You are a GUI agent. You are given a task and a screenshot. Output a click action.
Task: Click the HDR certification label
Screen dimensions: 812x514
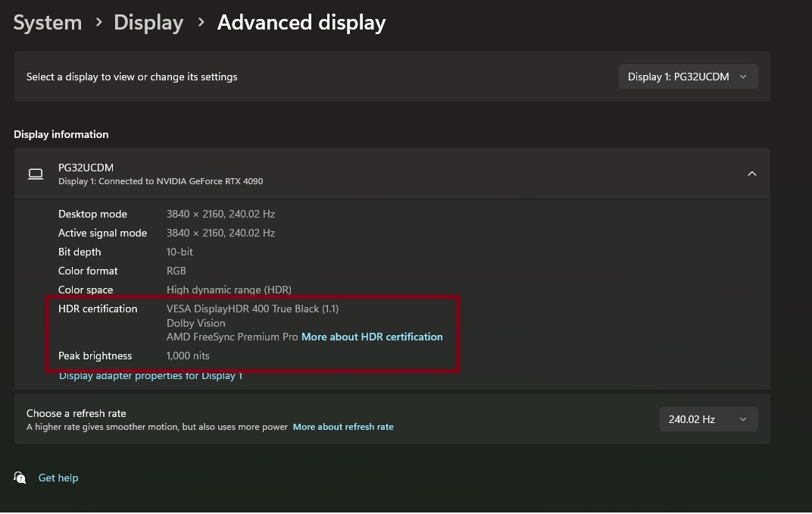click(98, 309)
